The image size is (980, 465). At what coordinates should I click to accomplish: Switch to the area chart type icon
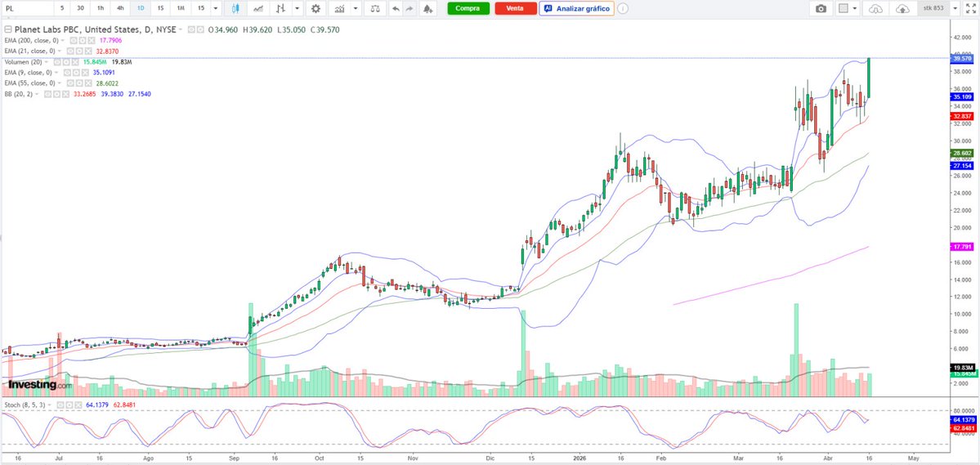(x=258, y=9)
